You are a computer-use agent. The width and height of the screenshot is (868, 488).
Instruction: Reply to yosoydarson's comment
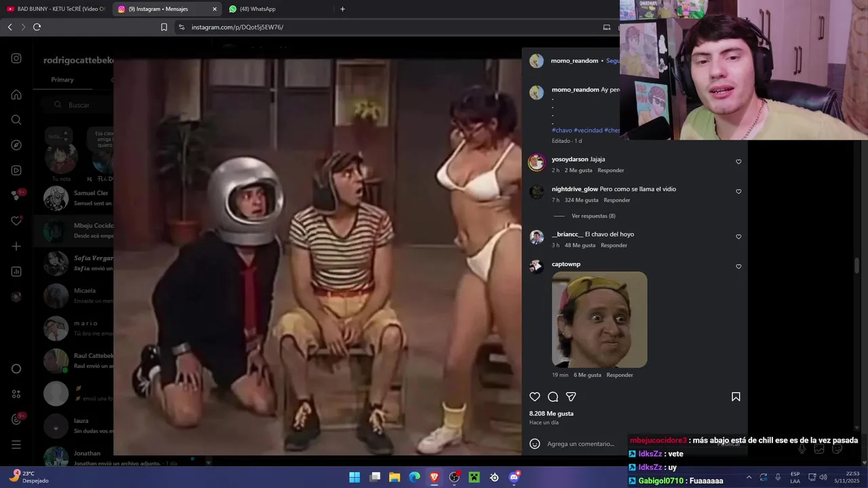pyautogui.click(x=610, y=170)
